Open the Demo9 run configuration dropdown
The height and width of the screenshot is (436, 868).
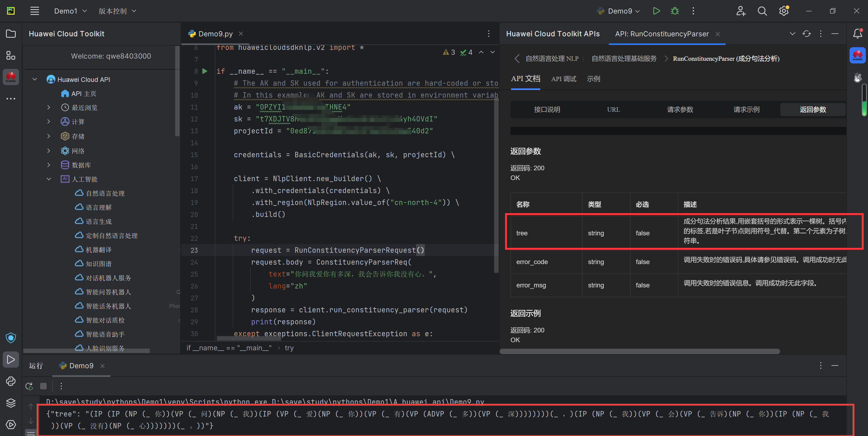pyautogui.click(x=619, y=11)
